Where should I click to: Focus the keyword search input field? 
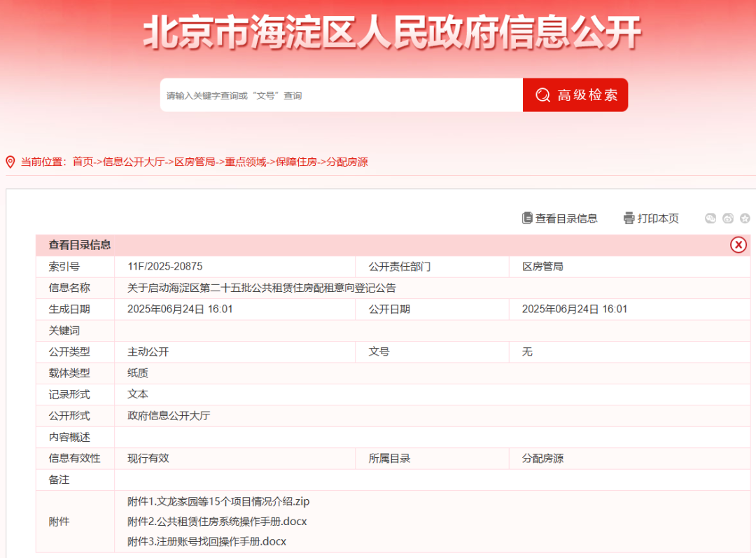tap(342, 95)
